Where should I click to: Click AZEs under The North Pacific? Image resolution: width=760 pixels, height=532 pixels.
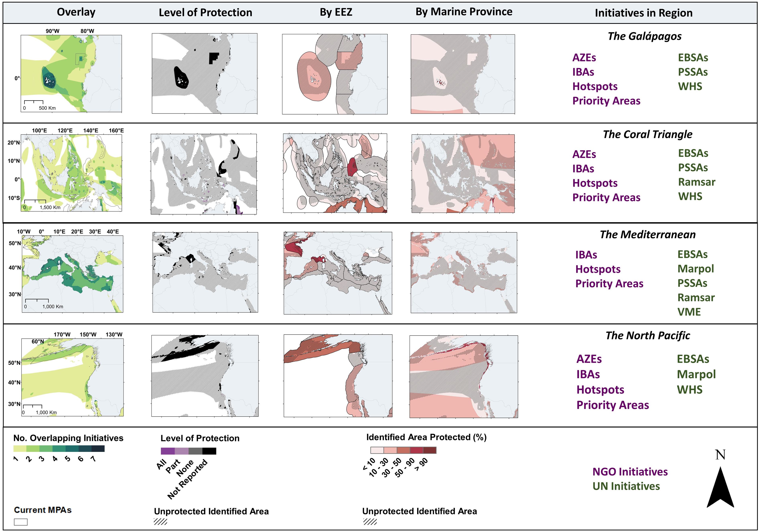coord(589,359)
